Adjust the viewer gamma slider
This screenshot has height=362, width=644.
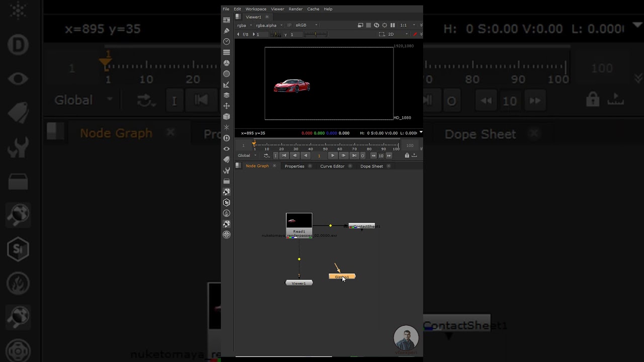[x=315, y=34]
